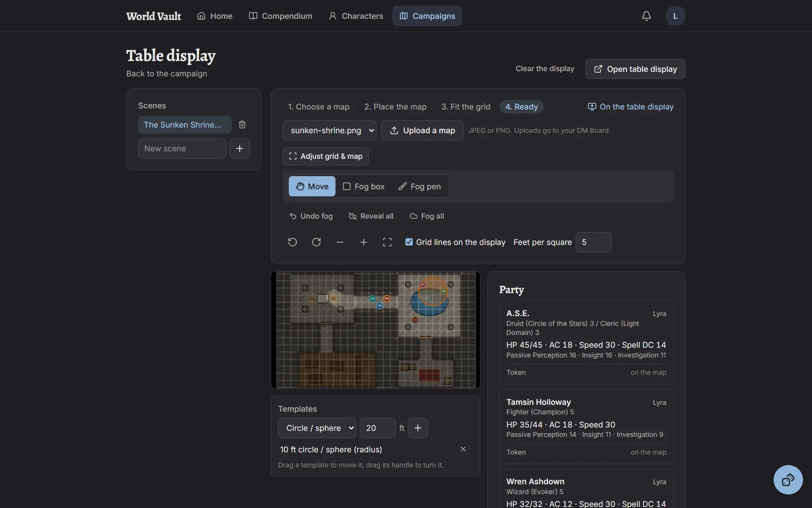Click the Feet per square field
The image size is (812, 508).
594,242
